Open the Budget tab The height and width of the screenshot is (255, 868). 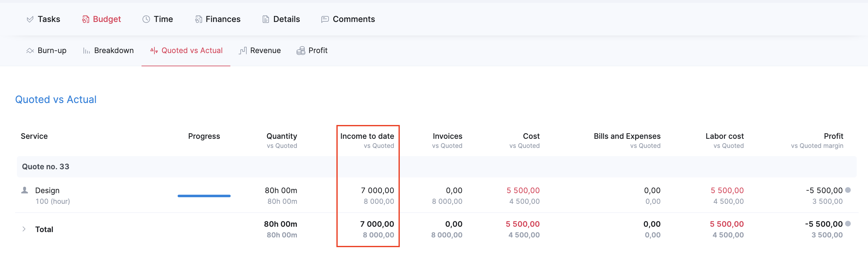tap(101, 19)
